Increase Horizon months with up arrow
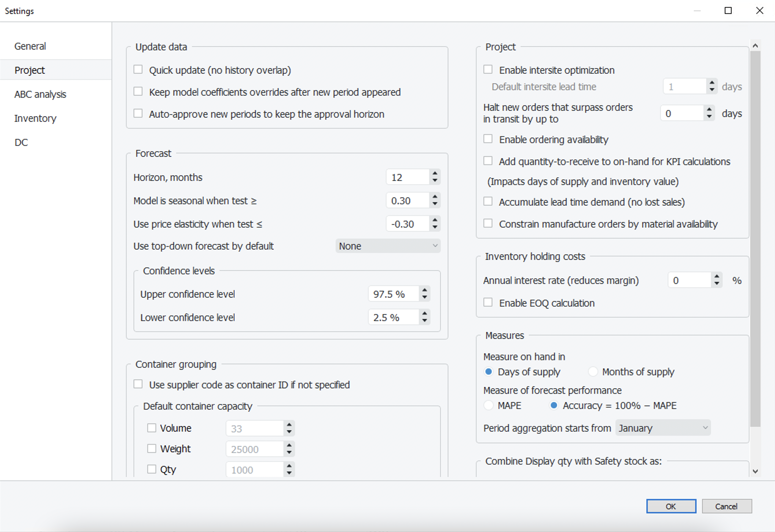This screenshot has height=532, width=775. (x=435, y=173)
